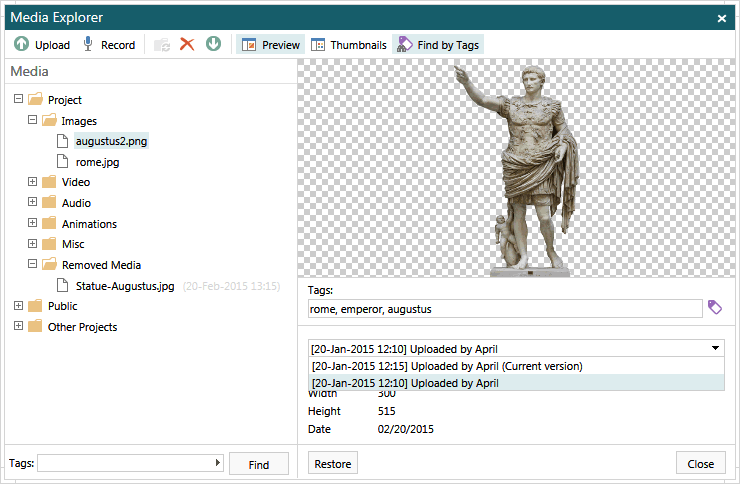Image resolution: width=740 pixels, height=484 pixels.
Task: Click the Height value 515
Action: tap(387, 411)
